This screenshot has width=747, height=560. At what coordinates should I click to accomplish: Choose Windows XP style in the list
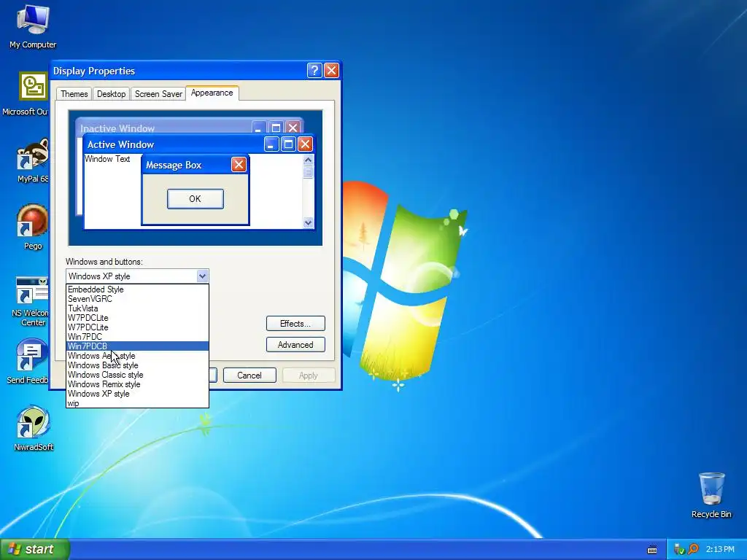[137, 394]
